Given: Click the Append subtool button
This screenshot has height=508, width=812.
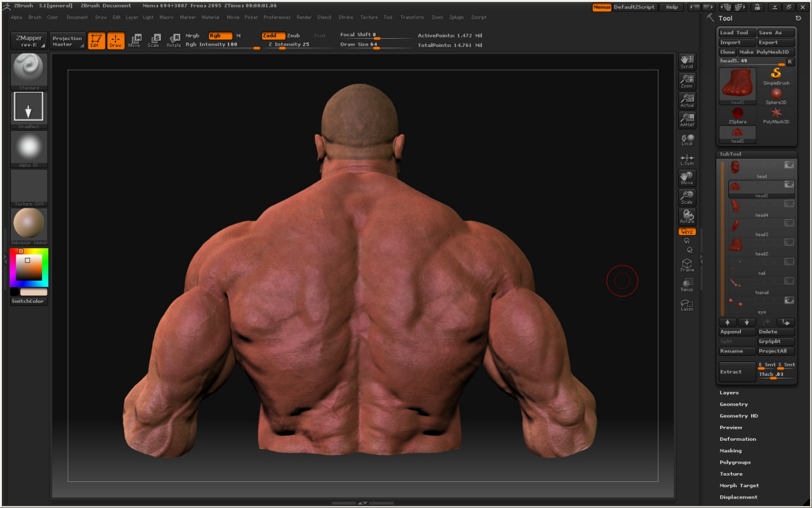Looking at the screenshot, I should coord(737,332).
